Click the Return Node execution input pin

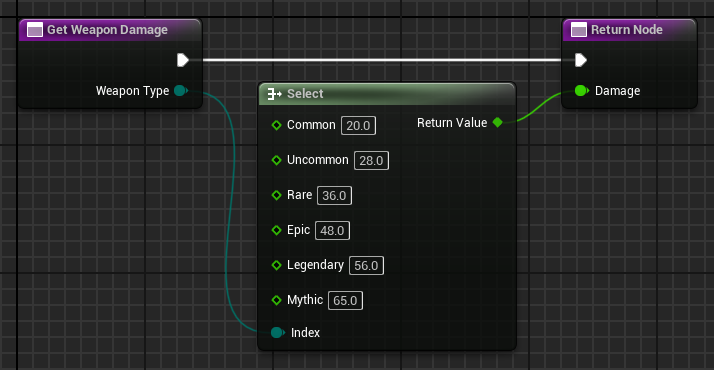click(x=581, y=60)
